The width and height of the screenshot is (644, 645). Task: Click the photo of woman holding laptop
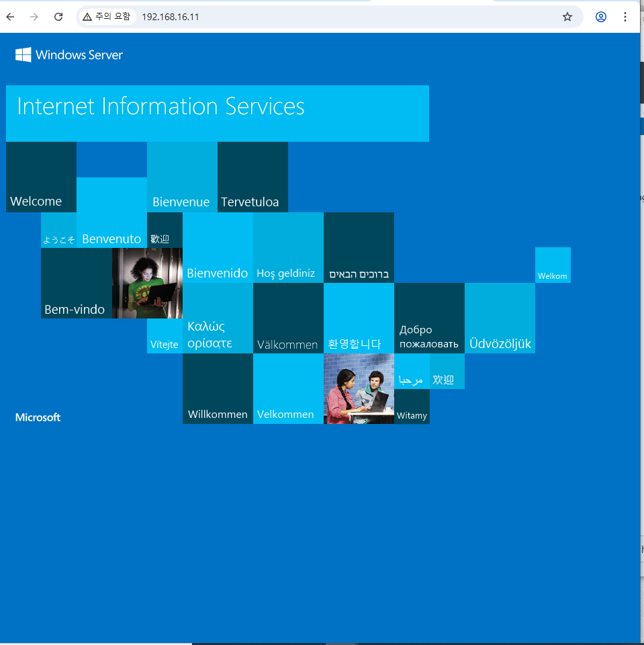click(x=147, y=283)
